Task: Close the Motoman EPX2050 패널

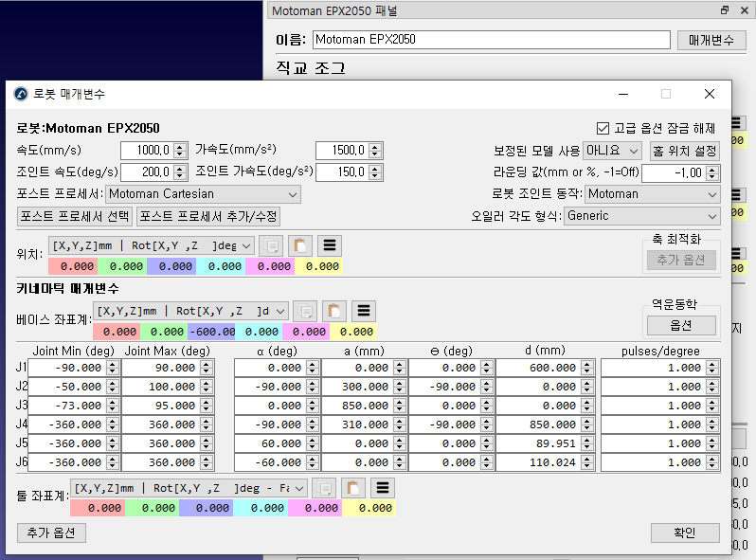Action: (x=745, y=10)
